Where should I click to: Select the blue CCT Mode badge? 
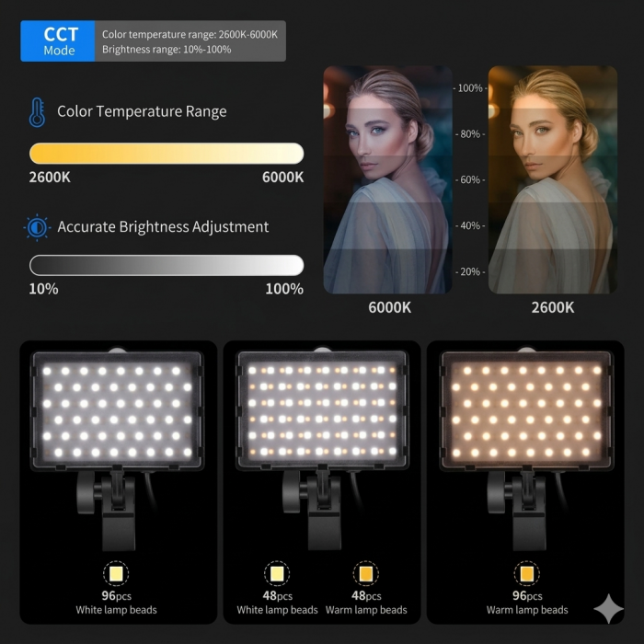tap(58, 41)
